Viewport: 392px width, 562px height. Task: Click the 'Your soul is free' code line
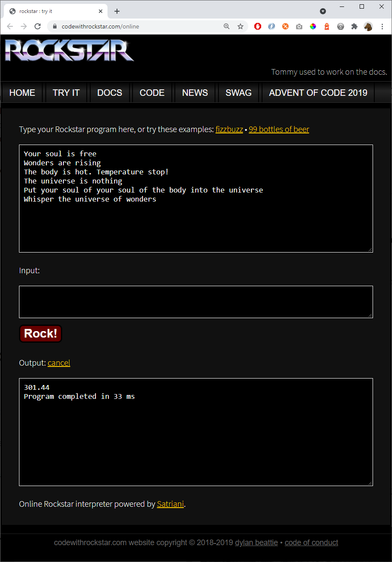(x=60, y=154)
